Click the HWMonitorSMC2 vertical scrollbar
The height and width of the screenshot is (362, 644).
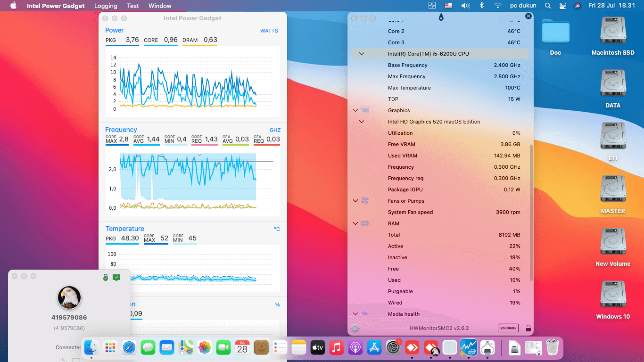(532, 212)
